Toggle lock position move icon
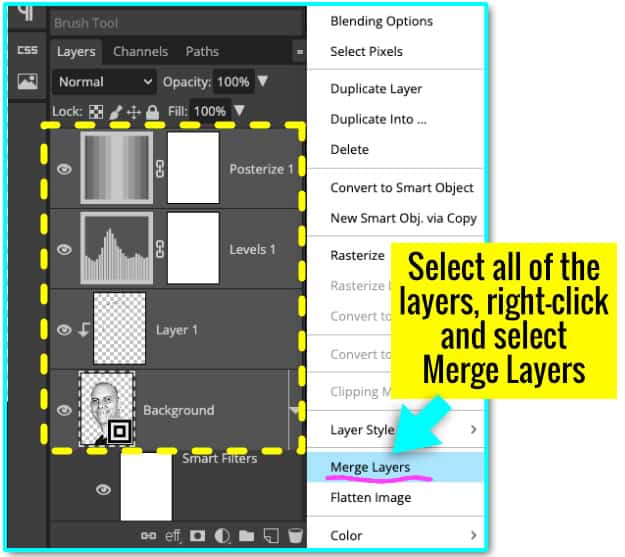This screenshot has height=557, width=625. click(x=134, y=112)
